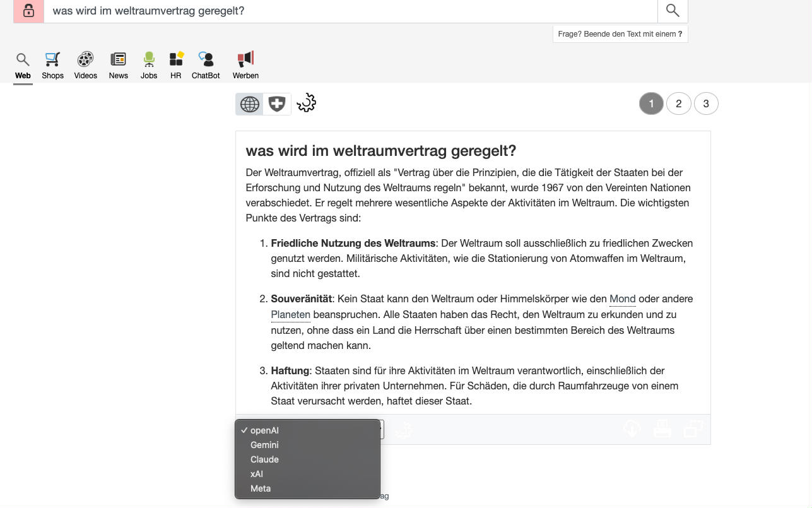Click the magnifier search button
Viewport: 812px width, 508px height.
click(673, 11)
